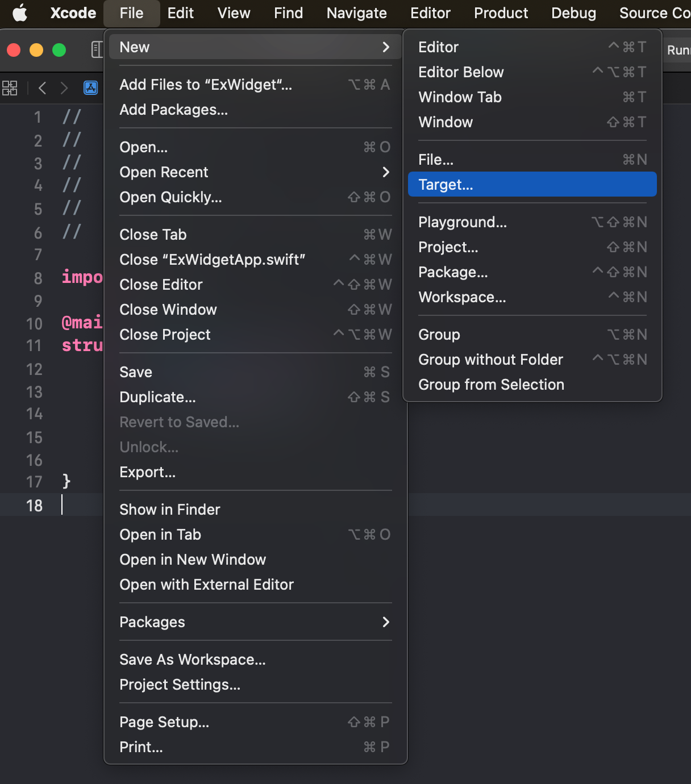Select Group from Selection
This screenshot has height=784, width=691.
click(x=532, y=384)
